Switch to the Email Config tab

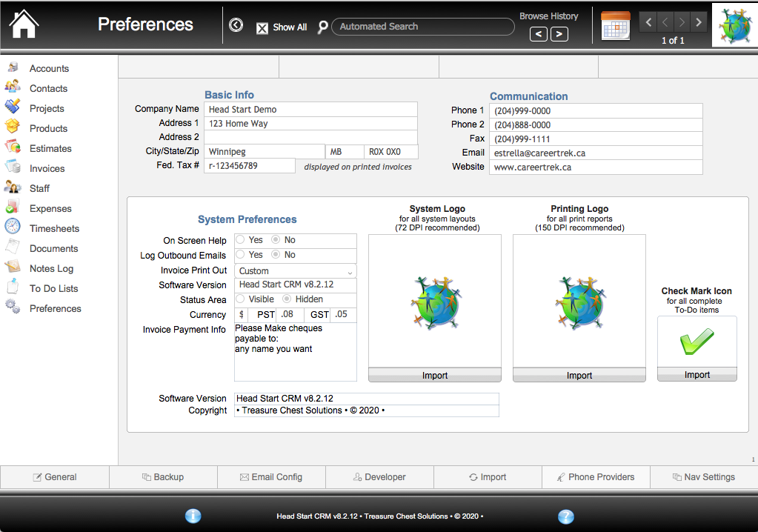(x=271, y=477)
